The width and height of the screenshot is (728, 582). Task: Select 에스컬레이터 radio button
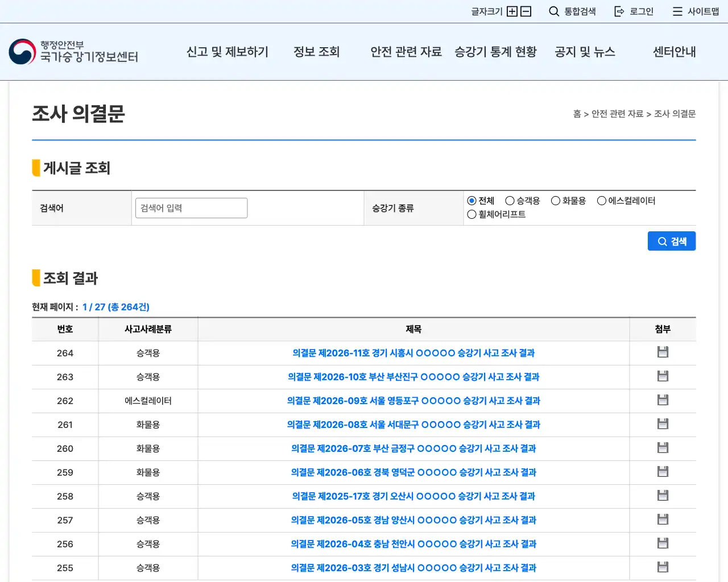(602, 201)
